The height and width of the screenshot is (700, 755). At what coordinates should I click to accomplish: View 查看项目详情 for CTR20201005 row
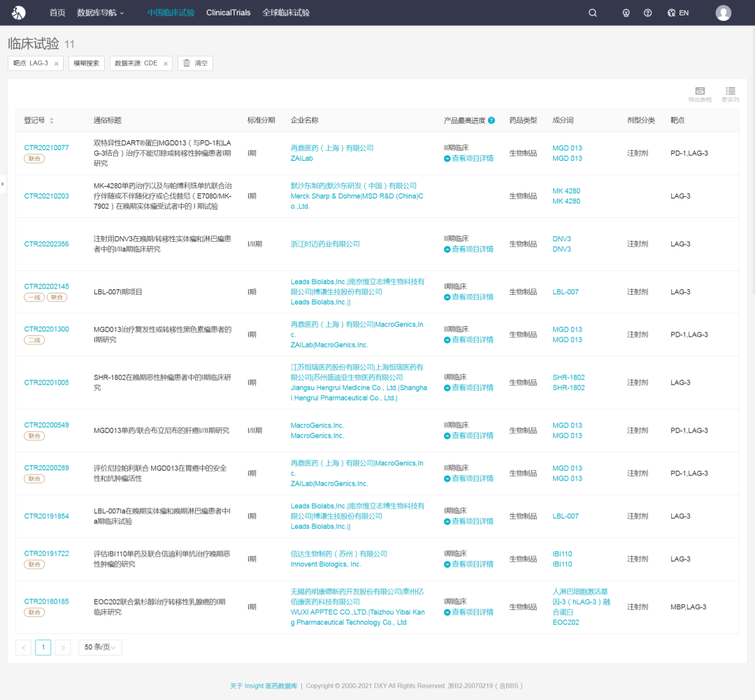coord(468,388)
